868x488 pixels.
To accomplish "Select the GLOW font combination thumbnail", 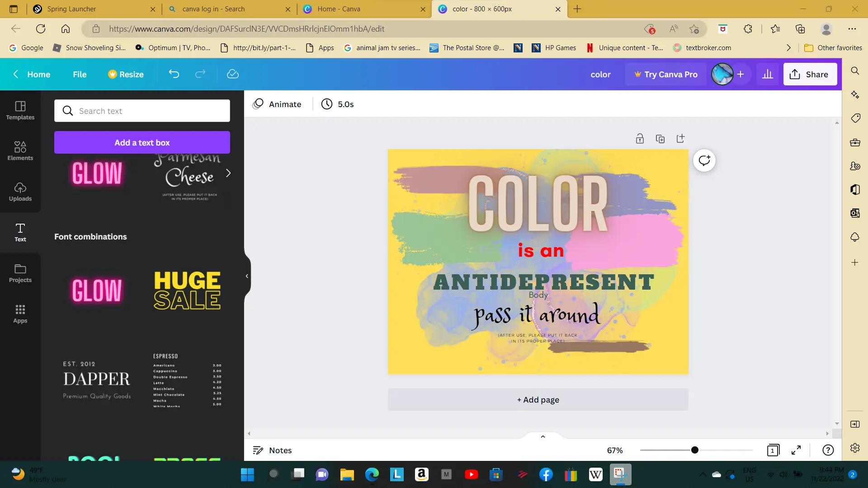I will (x=97, y=290).
